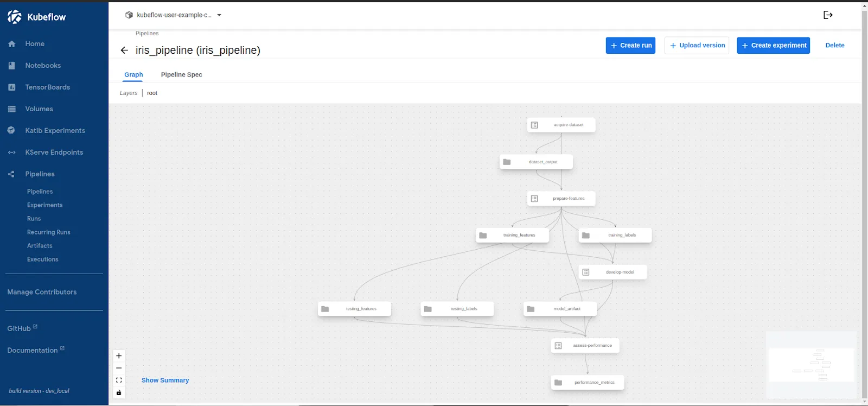This screenshot has width=868, height=406.
Task: Switch to the Pipeline Spec tab
Action: pos(181,75)
